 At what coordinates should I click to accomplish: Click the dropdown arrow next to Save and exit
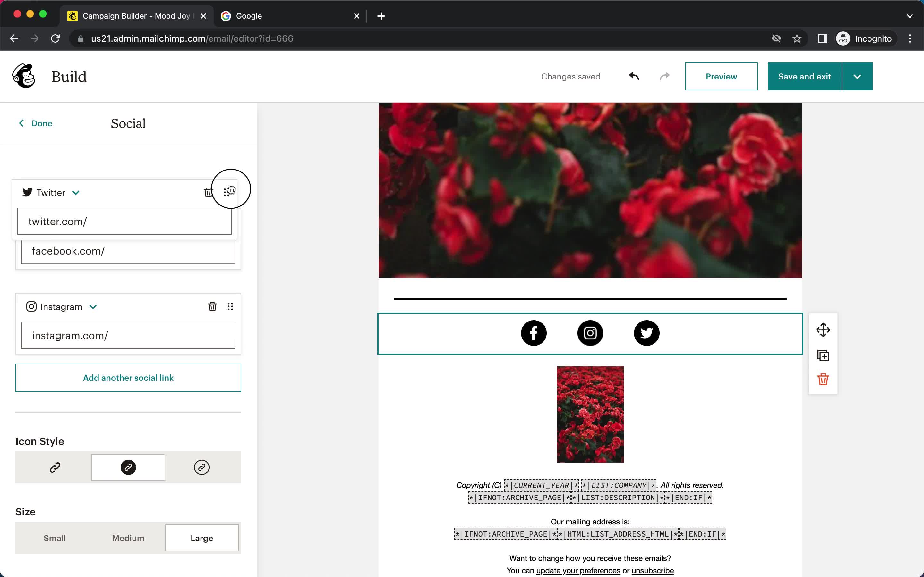pyautogui.click(x=858, y=76)
